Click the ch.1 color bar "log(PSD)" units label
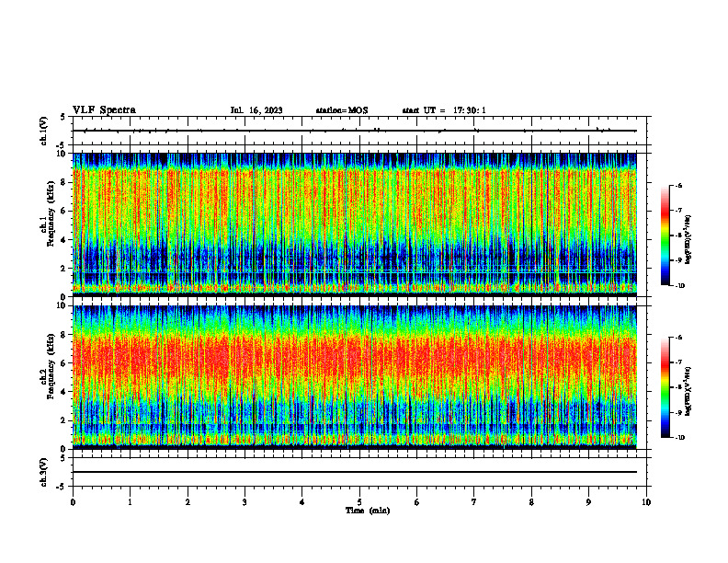Image resolution: width=728 pixels, height=563 pixels. point(688,240)
